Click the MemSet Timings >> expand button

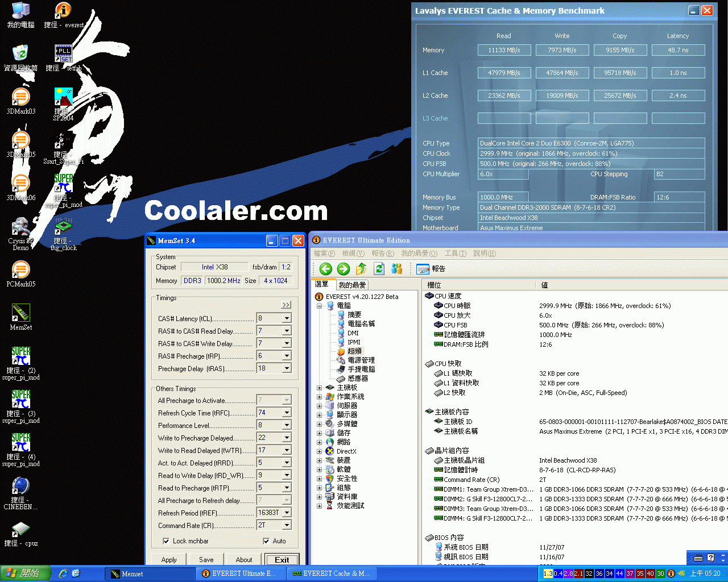[x=286, y=305]
